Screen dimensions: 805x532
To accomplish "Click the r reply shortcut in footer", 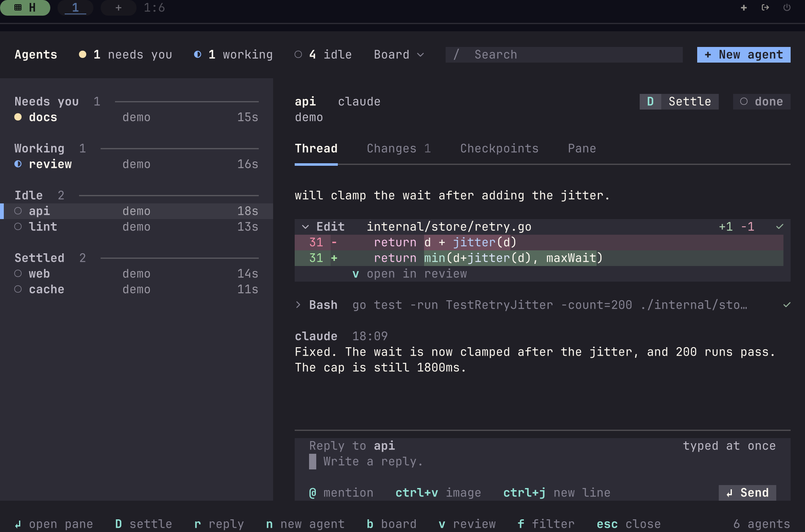I will click(x=219, y=524).
